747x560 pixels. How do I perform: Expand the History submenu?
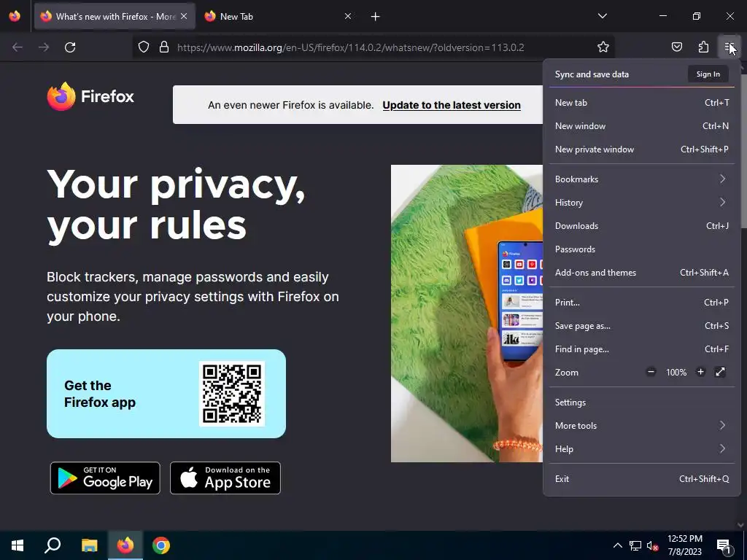642,203
